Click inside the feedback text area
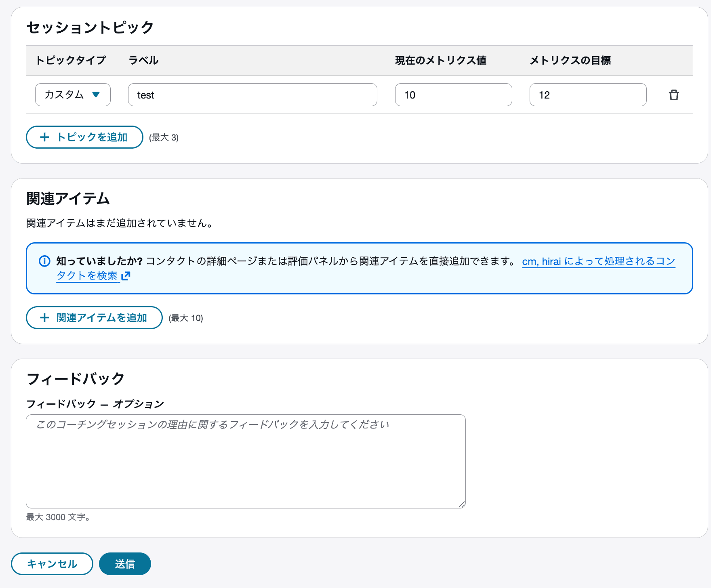The image size is (711, 588). click(x=245, y=460)
